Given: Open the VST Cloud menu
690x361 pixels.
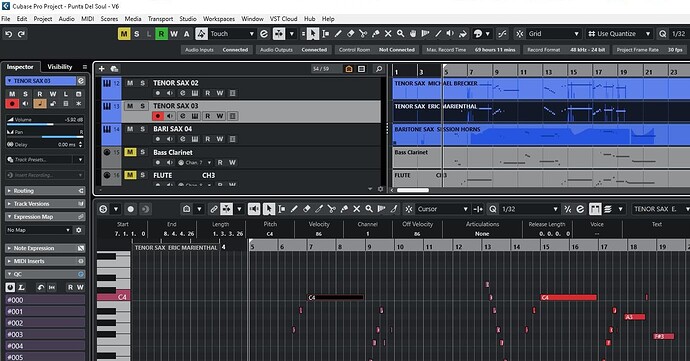Looking at the screenshot, I should click(x=283, y=19).
